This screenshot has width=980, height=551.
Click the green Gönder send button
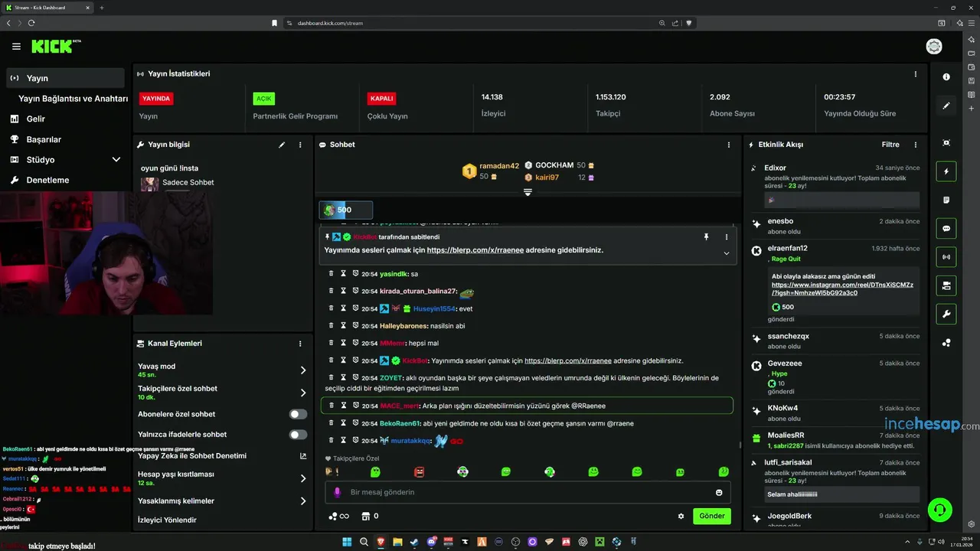[712, 516]
